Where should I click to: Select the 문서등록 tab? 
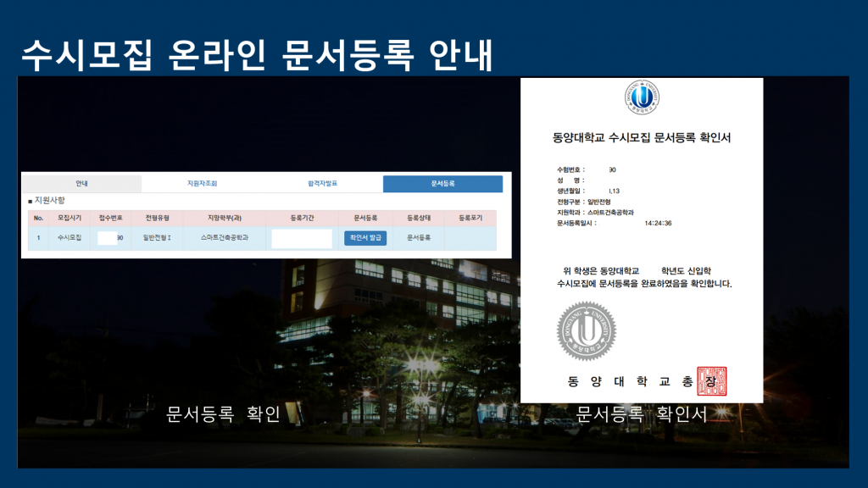pyautogui.click(x=442, y=184)
